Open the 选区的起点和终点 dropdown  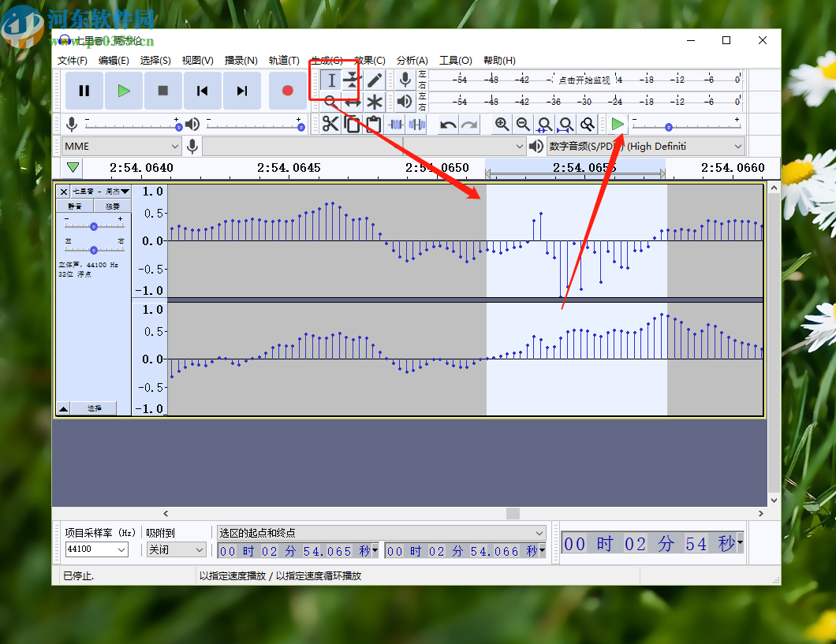click(381, 533)
